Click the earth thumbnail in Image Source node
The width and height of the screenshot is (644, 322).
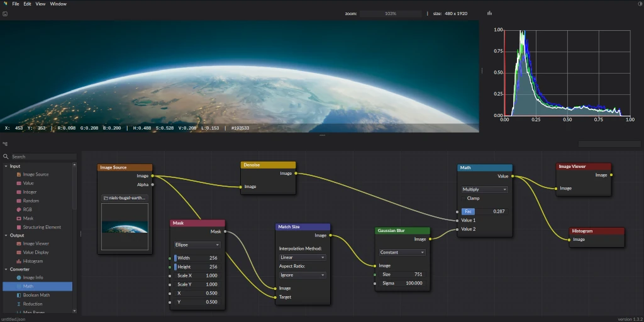[x=125, y=226]
